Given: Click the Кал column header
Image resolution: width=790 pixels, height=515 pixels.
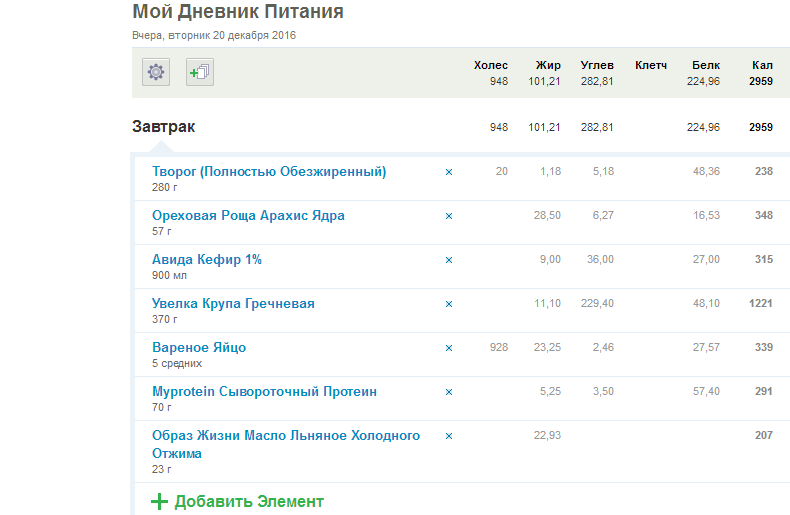Looking at the screenshot, I should click(x=762, y=65).
